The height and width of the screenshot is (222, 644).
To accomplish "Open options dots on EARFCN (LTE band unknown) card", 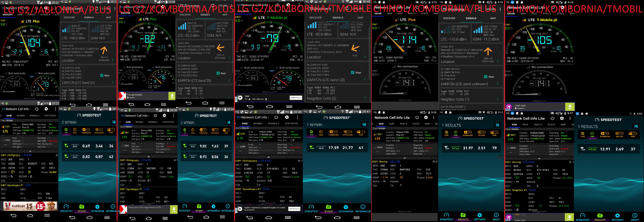I will tap(498, 84).
